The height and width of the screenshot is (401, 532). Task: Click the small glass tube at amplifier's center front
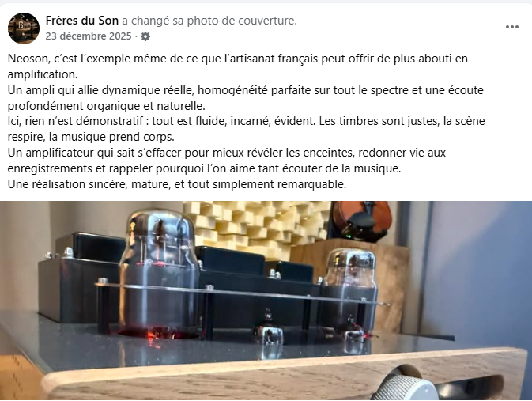(268, 333)
